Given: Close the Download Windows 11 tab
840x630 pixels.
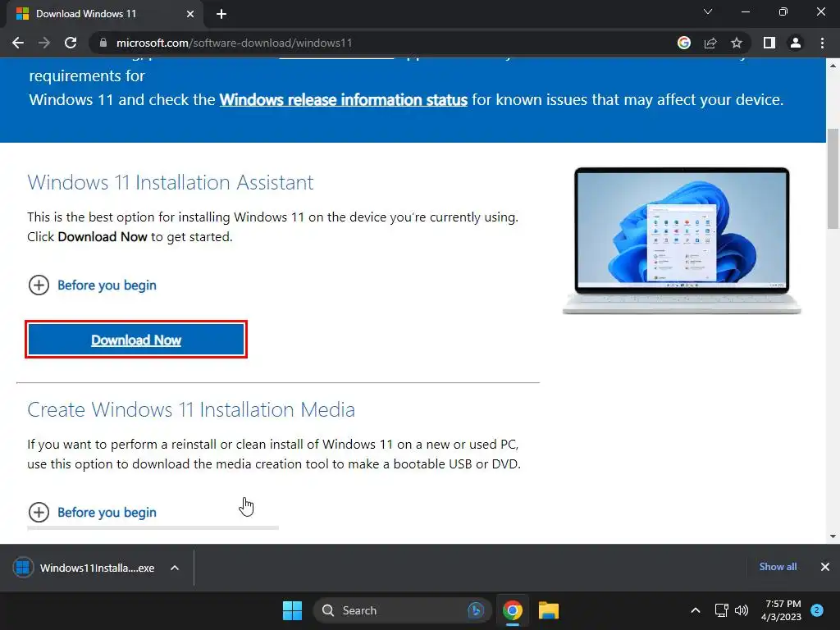Looking at the screenshot, I should point(190,14).
